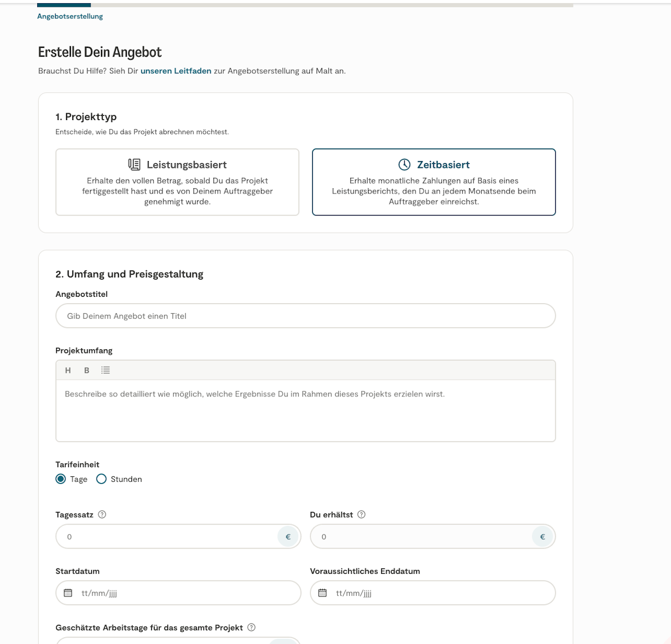
Task: Open calendar icon in Startdatum field
Action: [68, 593]
